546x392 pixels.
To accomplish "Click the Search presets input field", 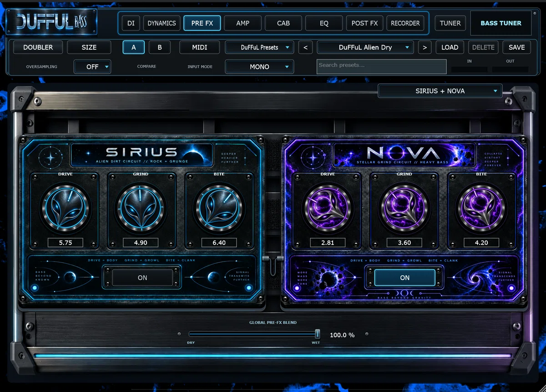I will tap(381, 66).
